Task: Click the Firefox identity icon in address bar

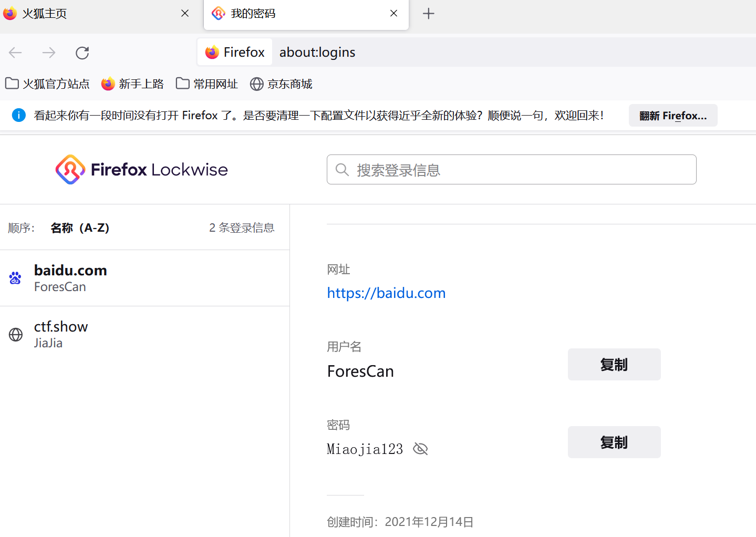Action: (x=235, y=52)
